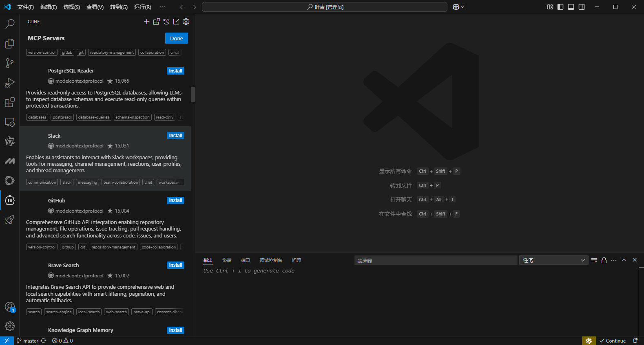The height and width of the screenshot is (345, 644).
Task: Click Continue in status bar
Action: point(613,341)
